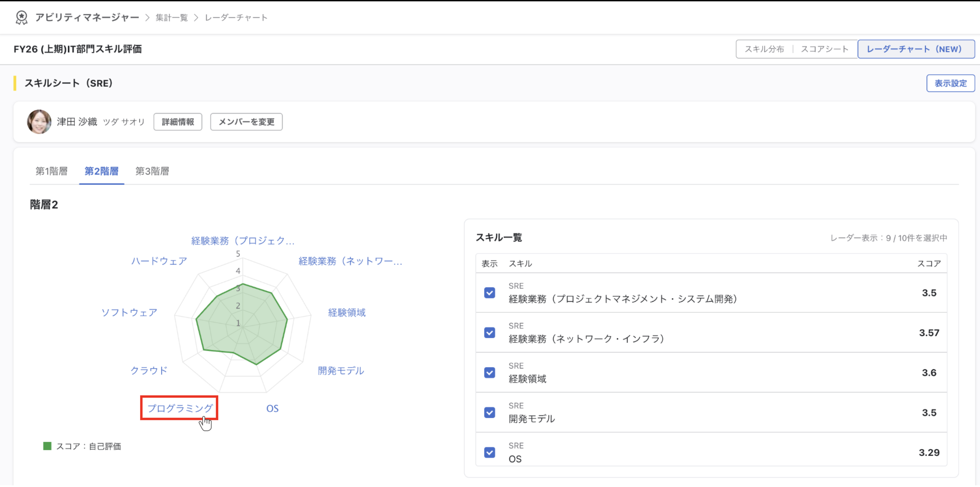Image resolution: width=980 pixels, height=487 pixels.
Task: Switch to 第3階層 tab
Action: coord(152,171)
